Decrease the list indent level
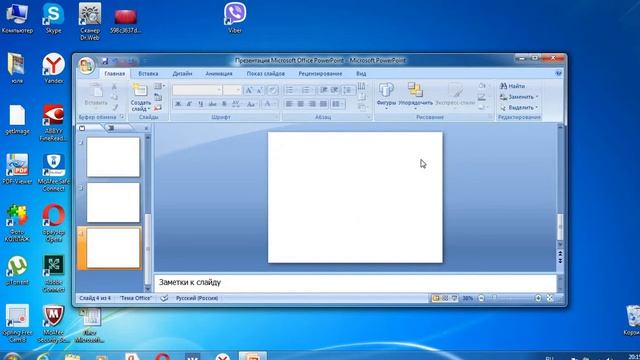The height and width of the screenshot is (360, 640). click(x=324, y=90)
